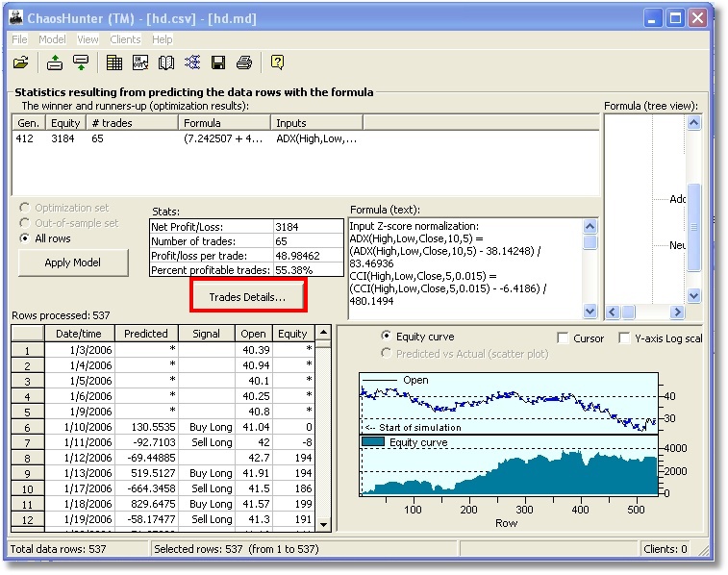The height and width of the screenshot is (575, 728).
Task: Click the date cell 1/10/2006
Action: point(80,427)
